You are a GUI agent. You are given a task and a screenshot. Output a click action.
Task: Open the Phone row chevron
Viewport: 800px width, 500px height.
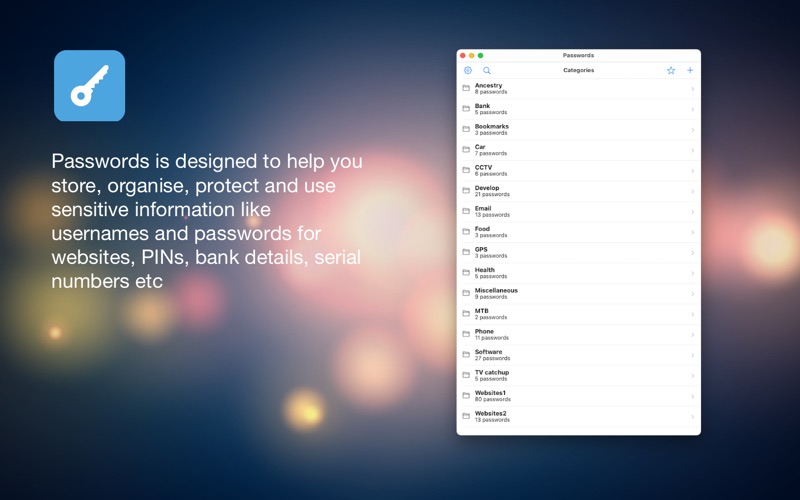pyautogui.click(x=692, y=335)
